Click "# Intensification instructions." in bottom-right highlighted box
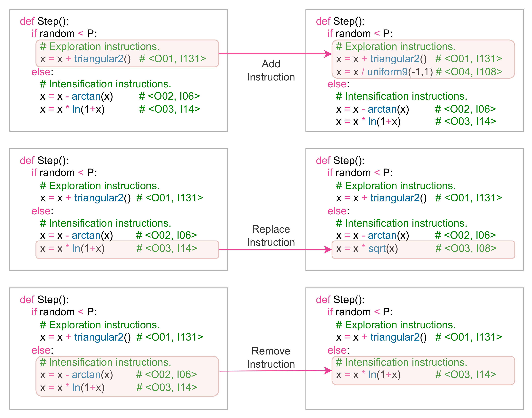 (x=402, y=362)
